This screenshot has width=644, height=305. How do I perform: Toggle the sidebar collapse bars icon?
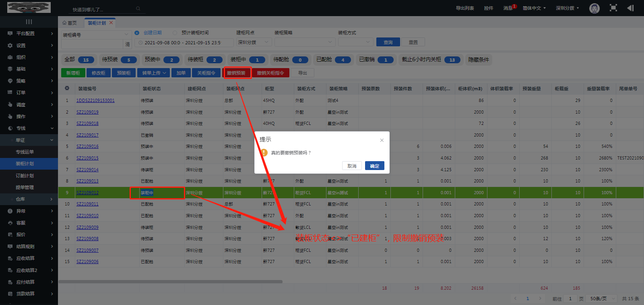click(29, 22)
